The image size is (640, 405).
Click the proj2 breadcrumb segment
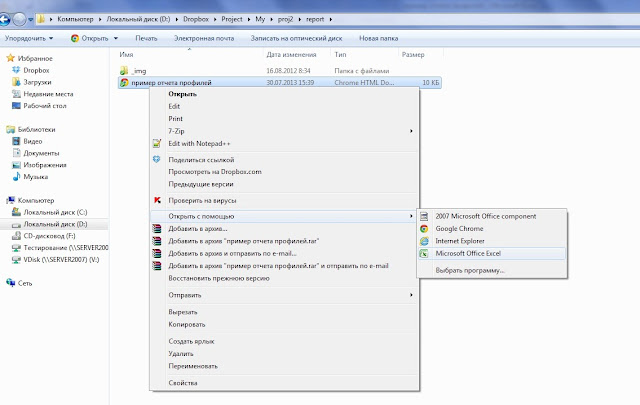pos(285,19)
